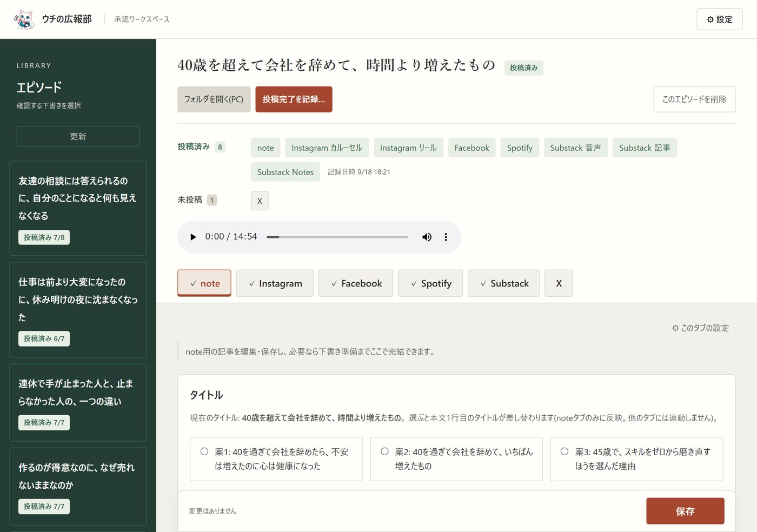Click the Substack 記事 chip
757x532 pixels.
pyautogui.click(x=645, y=148)
